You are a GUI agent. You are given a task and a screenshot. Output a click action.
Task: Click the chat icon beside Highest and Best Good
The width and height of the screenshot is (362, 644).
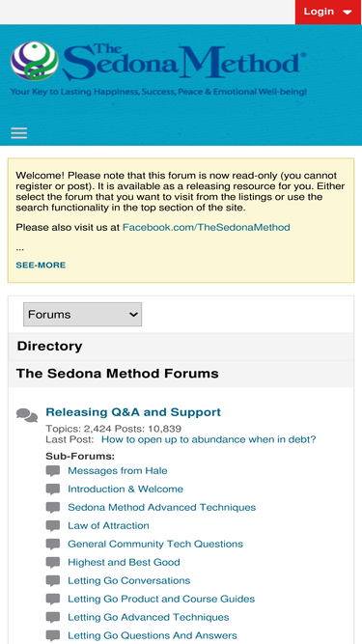point(53,563)
